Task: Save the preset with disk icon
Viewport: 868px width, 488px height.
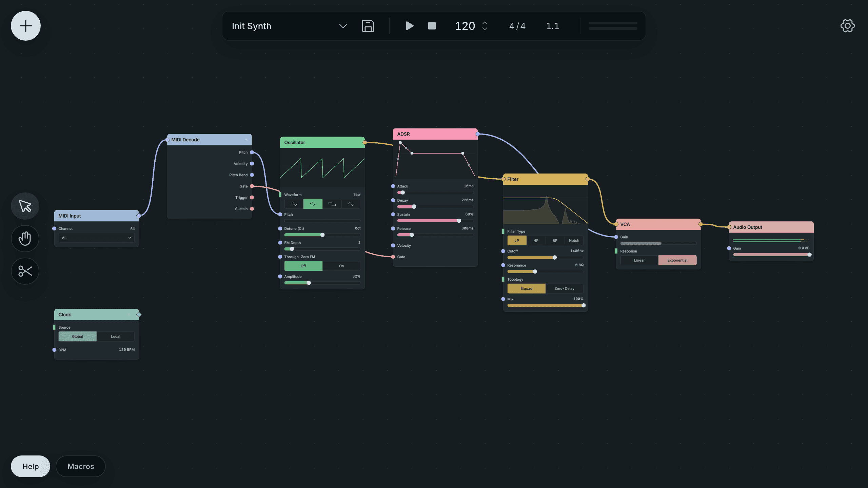Action: (x=368, y=26)
